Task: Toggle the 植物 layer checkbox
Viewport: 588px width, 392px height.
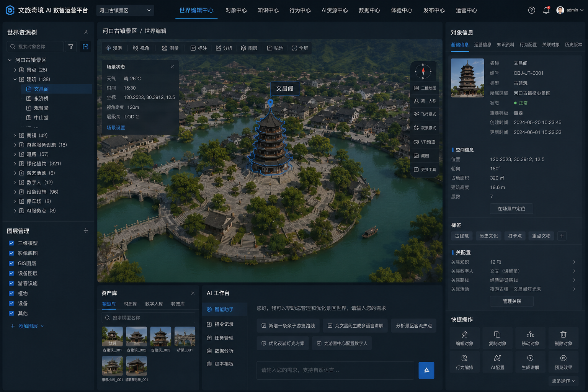Action: (x=11, y=293)
